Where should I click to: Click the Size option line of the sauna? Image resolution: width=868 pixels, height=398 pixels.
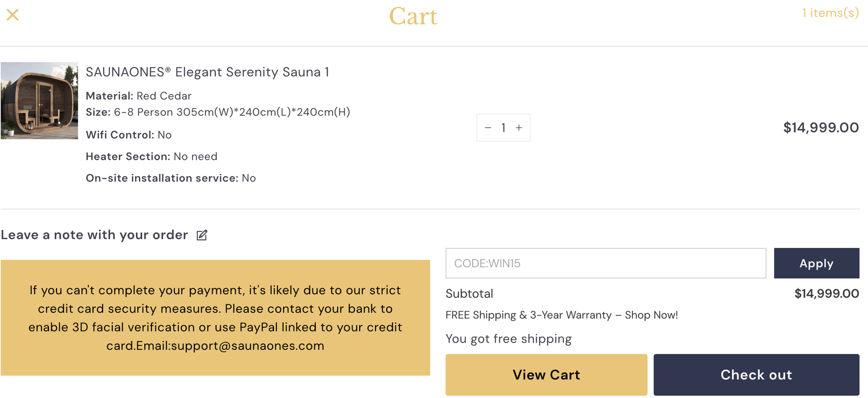tap(218, 112)
